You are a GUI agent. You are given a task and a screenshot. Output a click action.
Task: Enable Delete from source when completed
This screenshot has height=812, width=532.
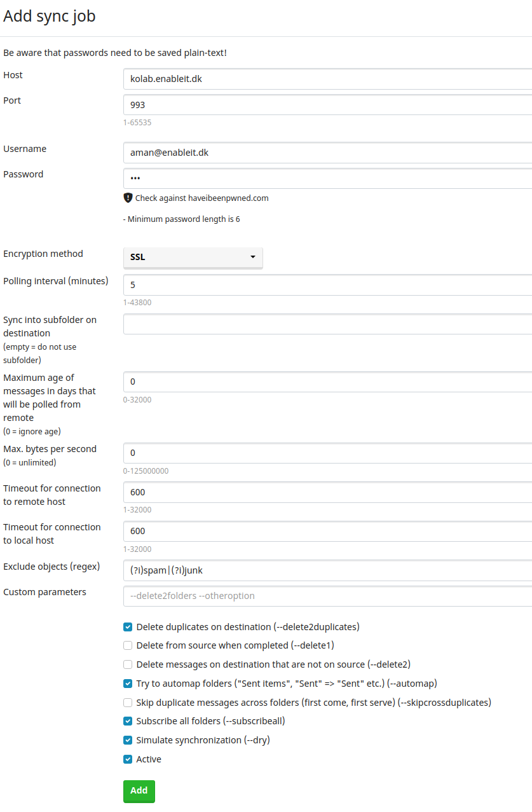pos(128,645)
